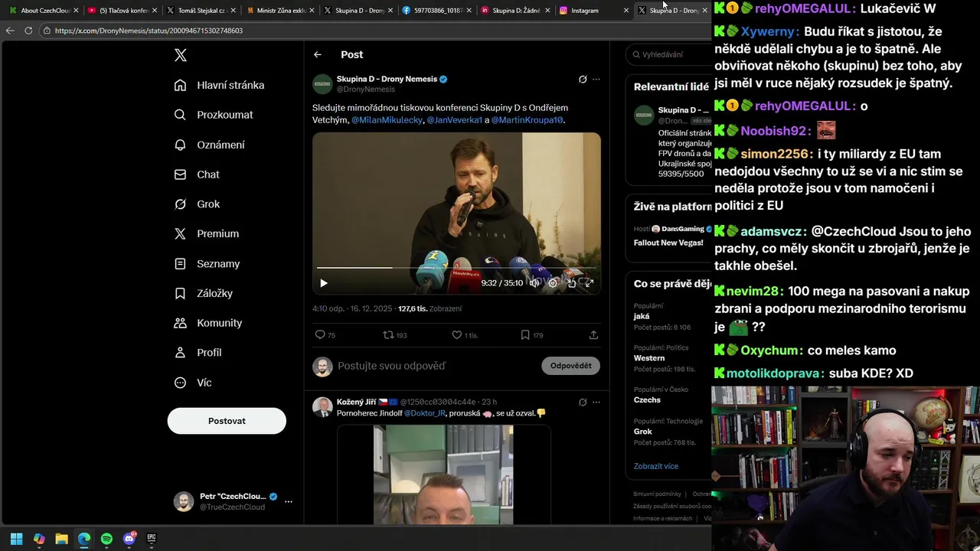Open Grok from sidebar
Screen dimensions: 980x551
point(197,204)
